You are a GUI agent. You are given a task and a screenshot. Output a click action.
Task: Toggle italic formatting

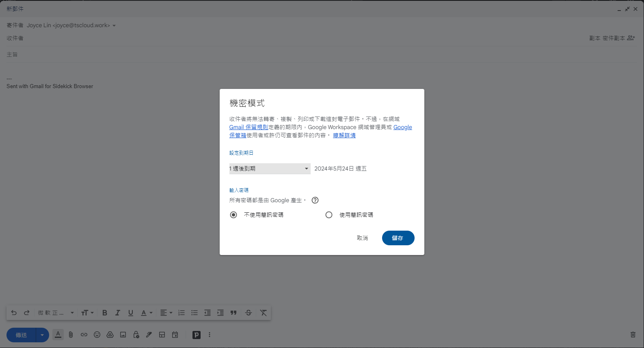(x=118, y=313)
